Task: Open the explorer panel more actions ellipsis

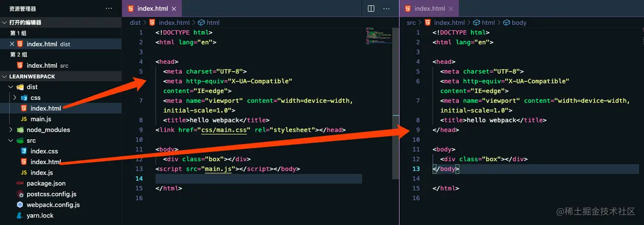Action: click(x=109, y=8)
